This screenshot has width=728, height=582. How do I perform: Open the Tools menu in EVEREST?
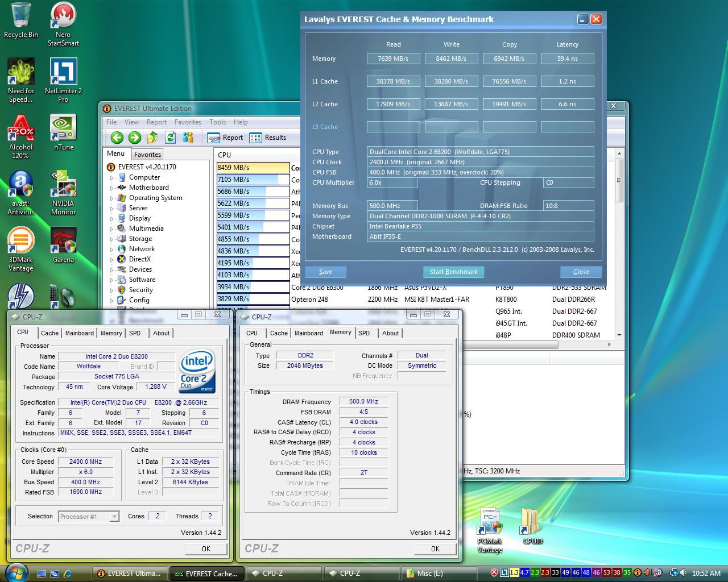pyautogui.click(x=217, y=122)
